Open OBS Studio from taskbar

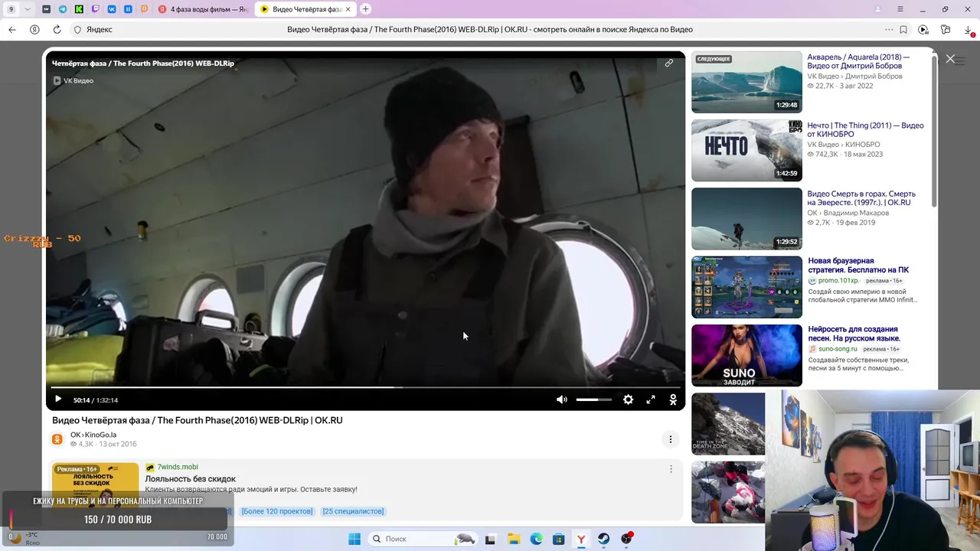point(627,539)
